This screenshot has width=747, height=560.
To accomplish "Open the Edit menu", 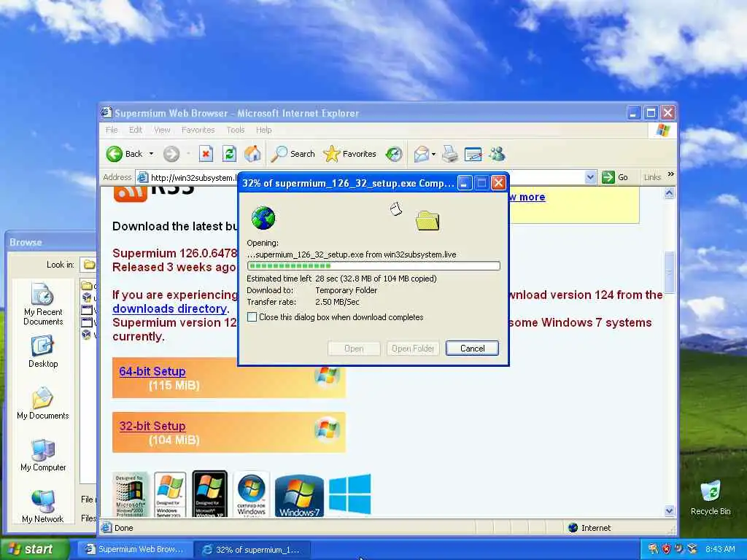I will pyautogui.click(x=135, y=130).
